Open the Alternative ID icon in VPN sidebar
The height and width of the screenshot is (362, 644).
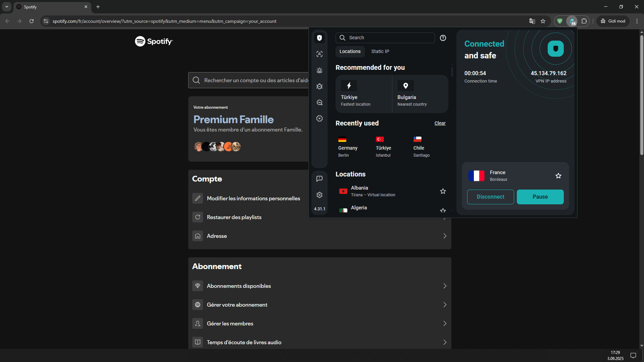(319, 54)
